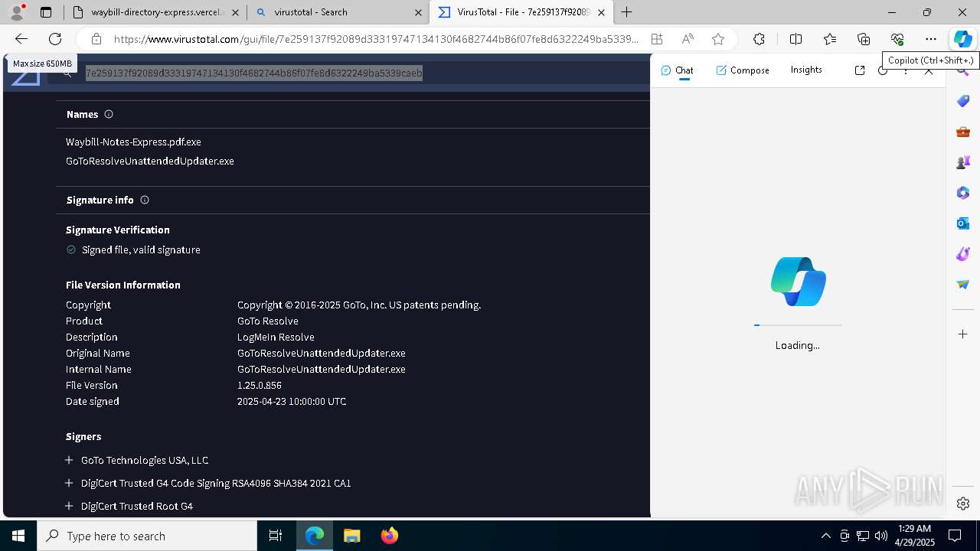Open Browser essentials heart icon
The image size is (980, 551).
pyautogui.click(x=897, y=39)
